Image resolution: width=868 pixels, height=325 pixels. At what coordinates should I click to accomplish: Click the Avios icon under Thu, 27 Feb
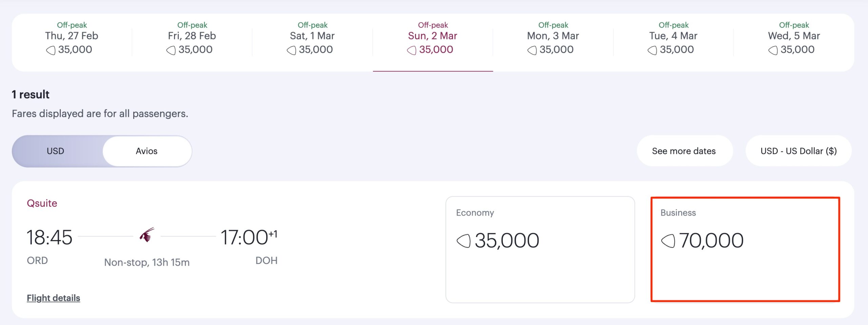[51, 50]
